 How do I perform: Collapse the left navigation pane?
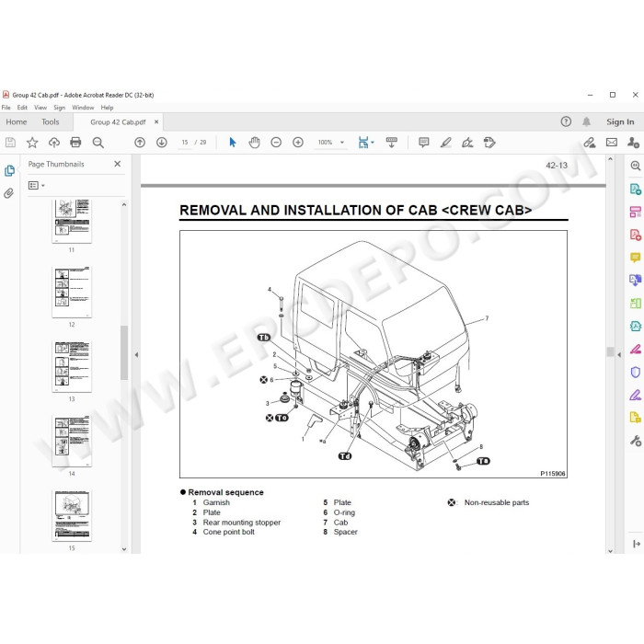(x=136, y=354)
